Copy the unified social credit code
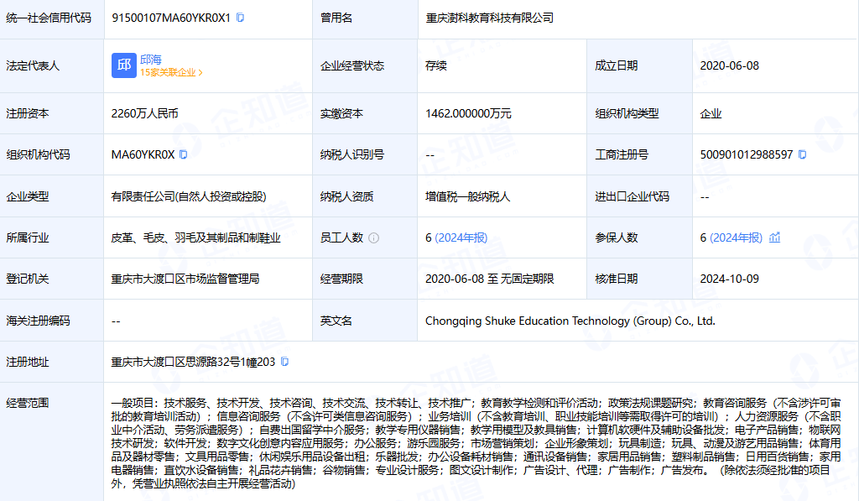Image resolution: width=859 pixels, height=501 pixels. 240,18
